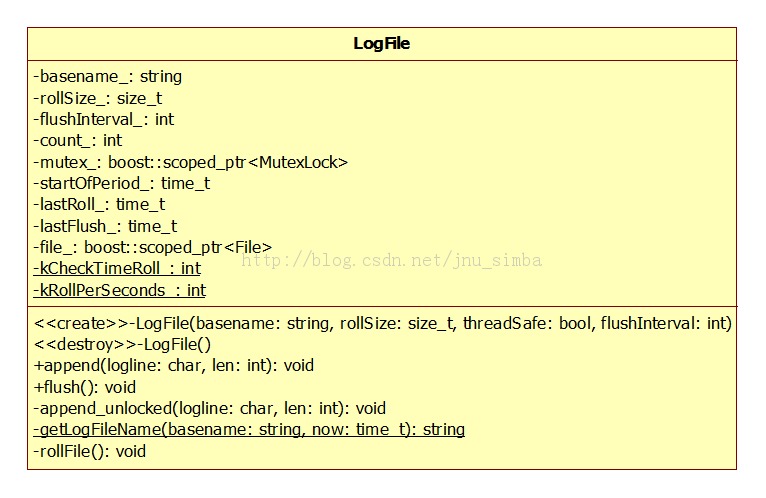Select underlined getLogFileName static method

pyautogui.click(x=248, y=429)
